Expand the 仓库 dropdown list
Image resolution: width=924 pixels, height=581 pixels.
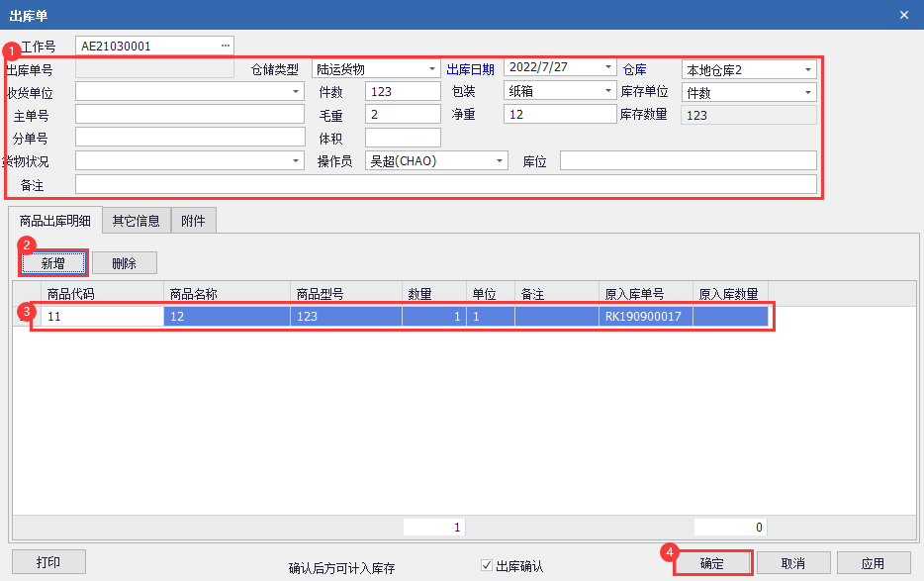808,69
